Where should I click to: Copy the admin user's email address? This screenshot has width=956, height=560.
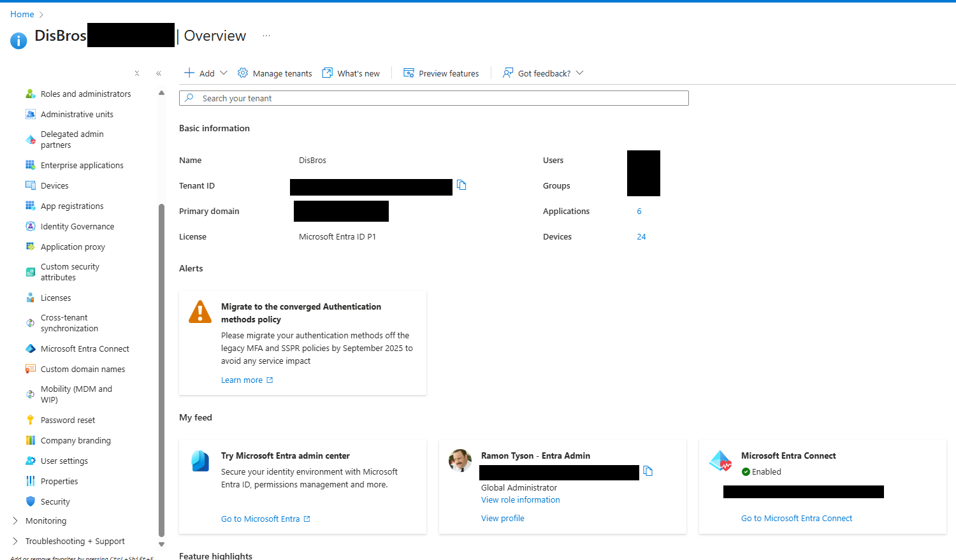[648, 471]
